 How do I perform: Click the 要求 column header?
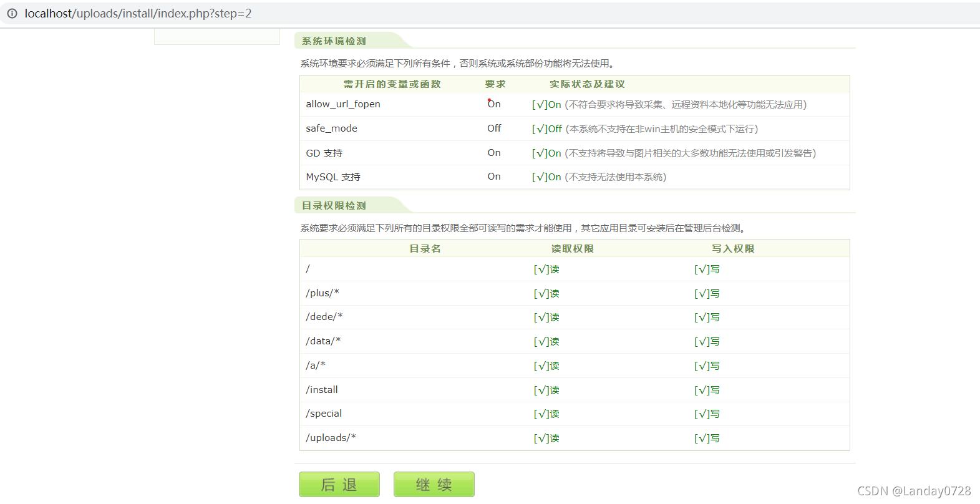(495, 84)
